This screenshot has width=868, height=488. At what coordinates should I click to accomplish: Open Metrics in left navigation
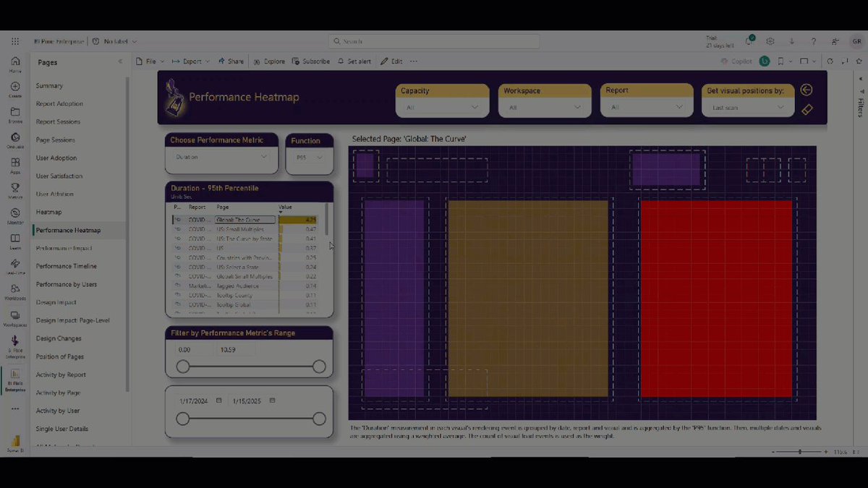point(15,191)
